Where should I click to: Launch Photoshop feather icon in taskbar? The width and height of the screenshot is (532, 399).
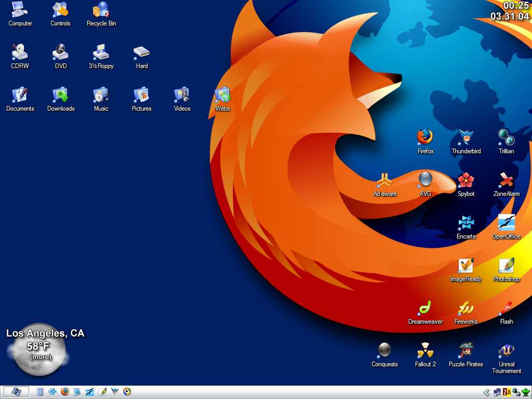[x=102, y=392]
